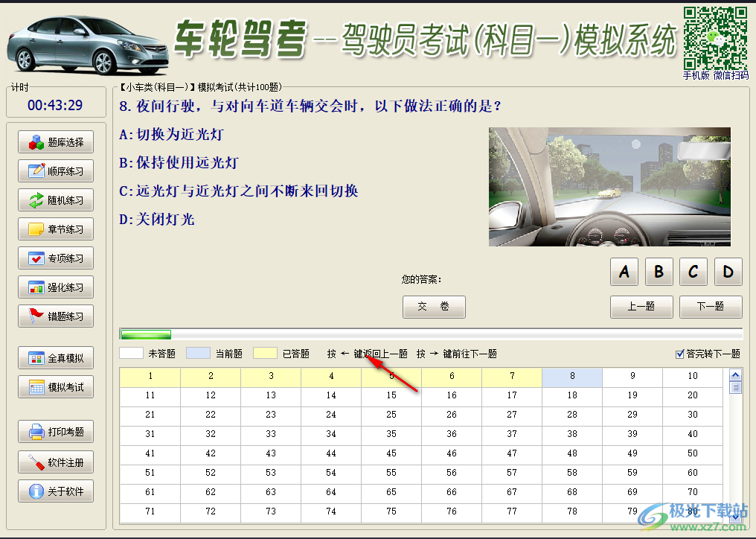Jump to question 22 cell
This screenshot has width=756, height=539.
pos(211,416)
